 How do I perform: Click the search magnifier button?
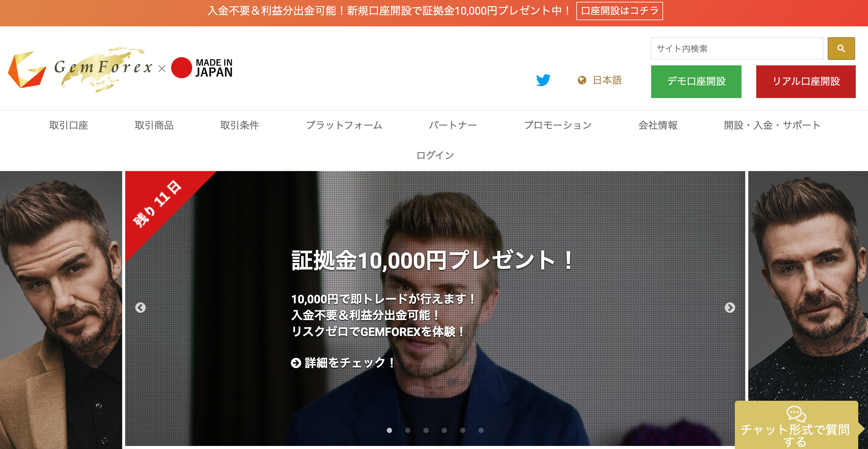(841, 49)
